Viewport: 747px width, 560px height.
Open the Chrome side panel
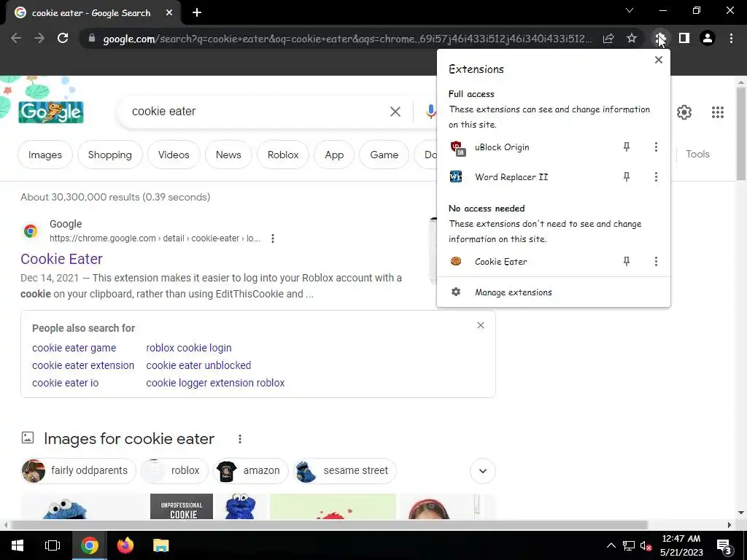[684, 38]
